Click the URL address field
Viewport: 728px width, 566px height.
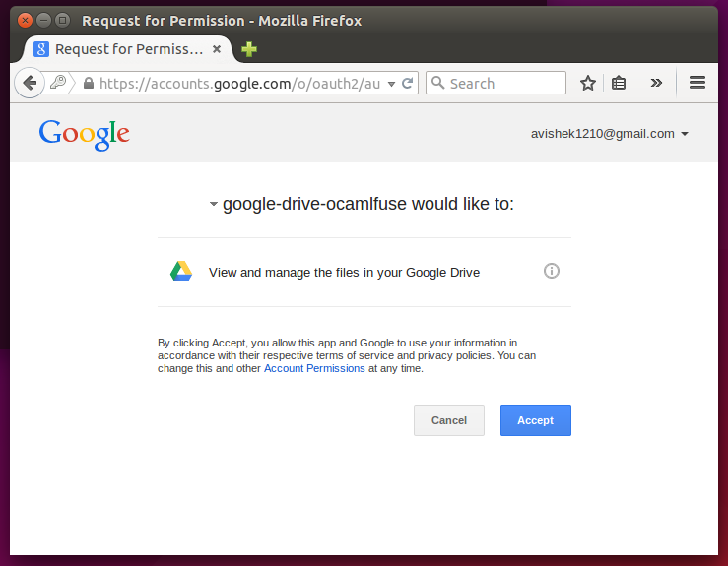239,84
